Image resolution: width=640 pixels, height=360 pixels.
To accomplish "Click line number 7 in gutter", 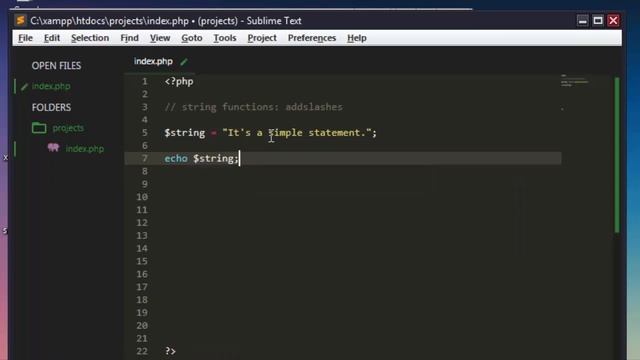I will [144, 158].
